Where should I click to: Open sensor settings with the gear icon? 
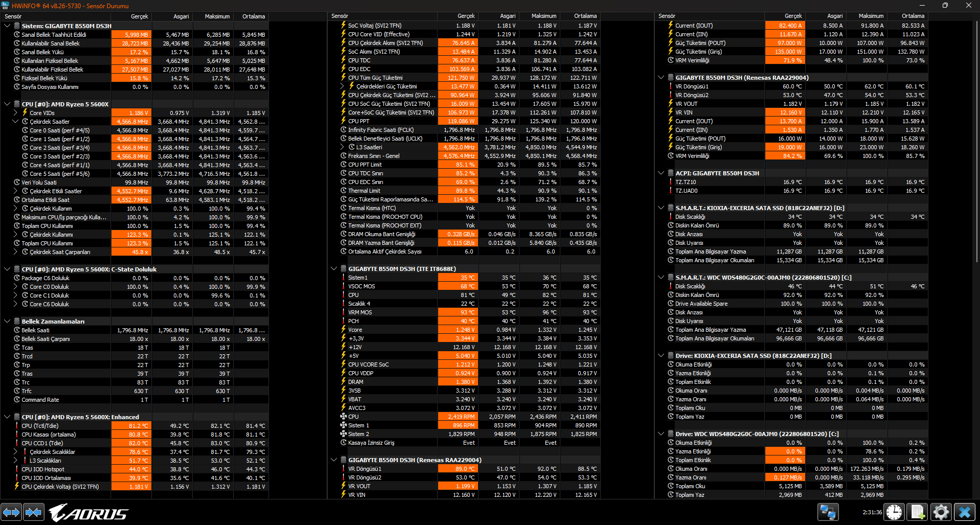(941, 512)
